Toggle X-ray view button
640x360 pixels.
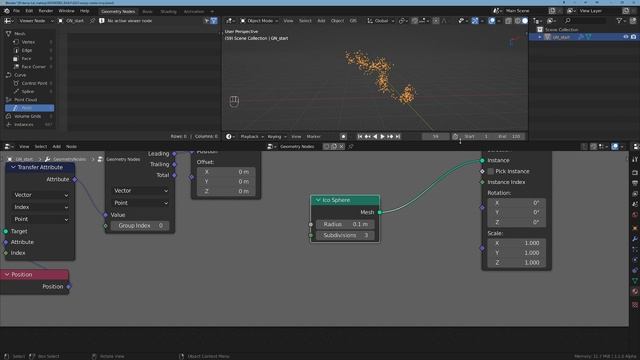[x=508, y=20]
